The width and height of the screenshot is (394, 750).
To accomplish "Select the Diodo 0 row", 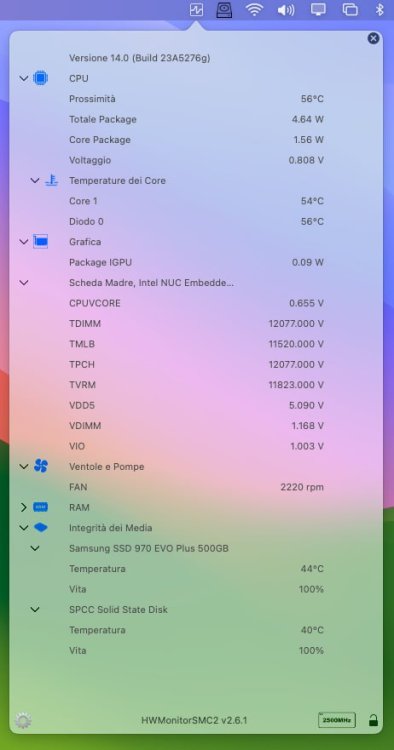I will coord(196,221).
